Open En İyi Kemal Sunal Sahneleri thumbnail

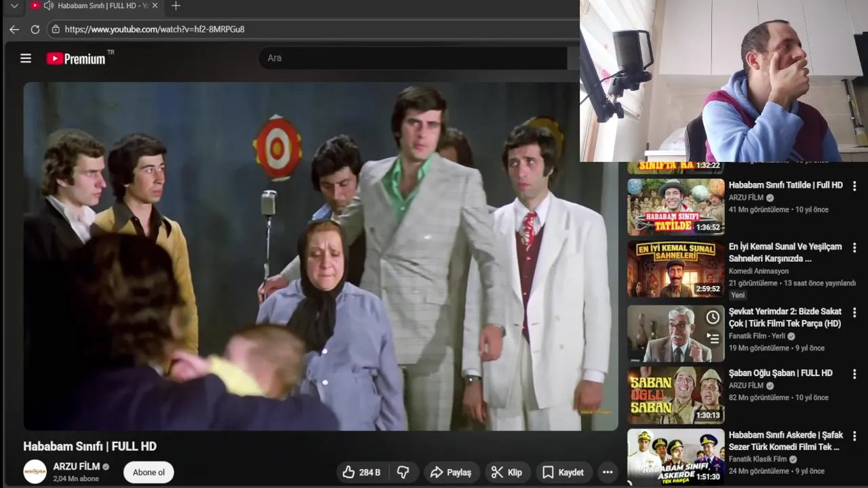(x=676, y=268)
